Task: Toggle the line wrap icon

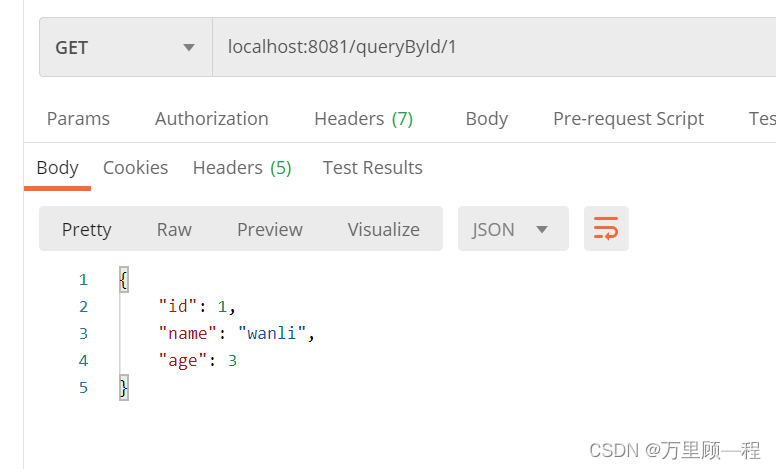Action: [x=606, y=229]
